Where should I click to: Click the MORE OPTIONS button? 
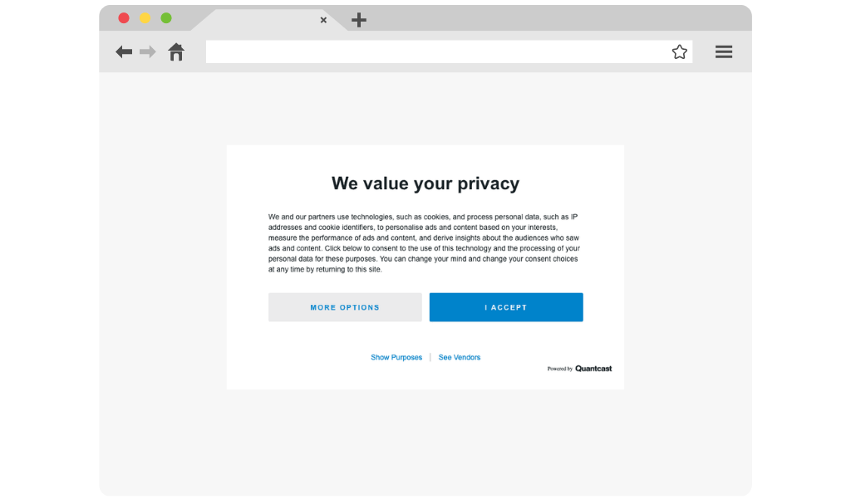click(345, 307)
